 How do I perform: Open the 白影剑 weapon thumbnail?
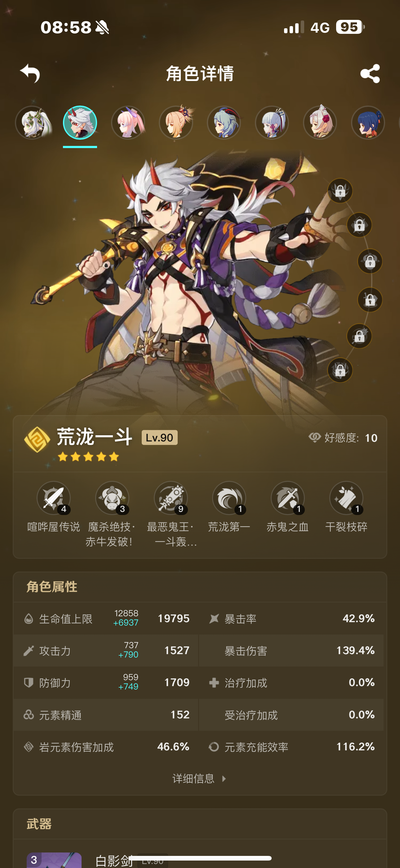(54, 860)
